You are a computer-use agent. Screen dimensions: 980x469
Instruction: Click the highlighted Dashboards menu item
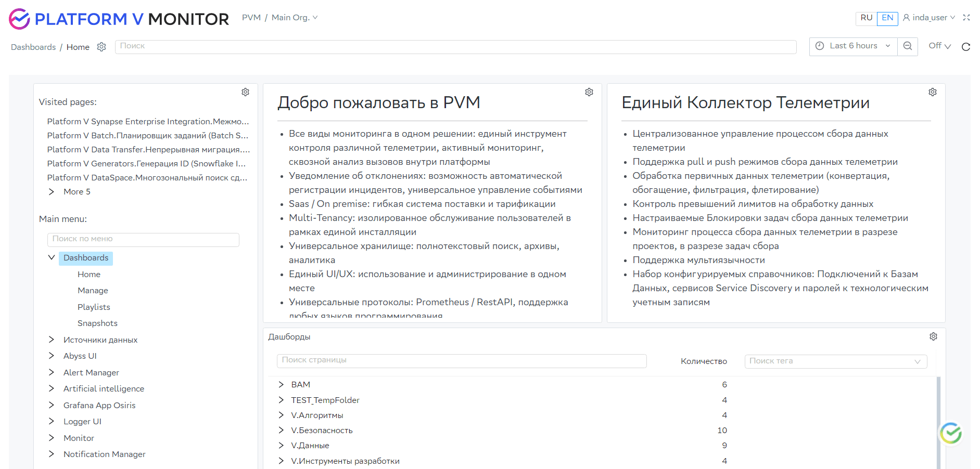pos(86,258)
